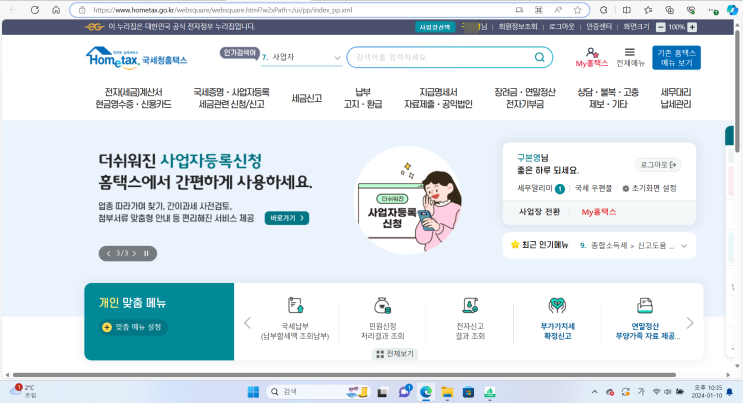The width and height of the screenshot is (743, 403).
Task: Click 로그아웃 button in user card
Action: (x=658, y=165)
